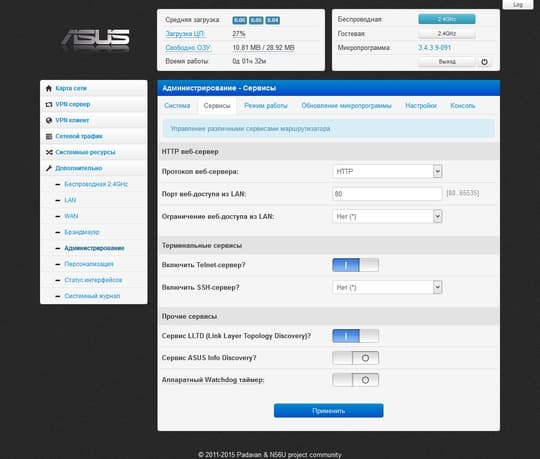Open the Администрирование submenu item
This screenshot has height=459, width=540.
click(94, 248)
